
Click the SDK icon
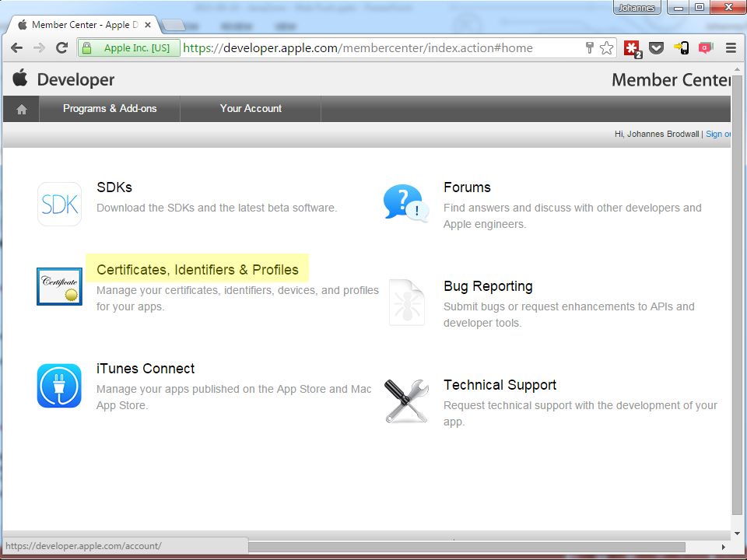point(60,204)
